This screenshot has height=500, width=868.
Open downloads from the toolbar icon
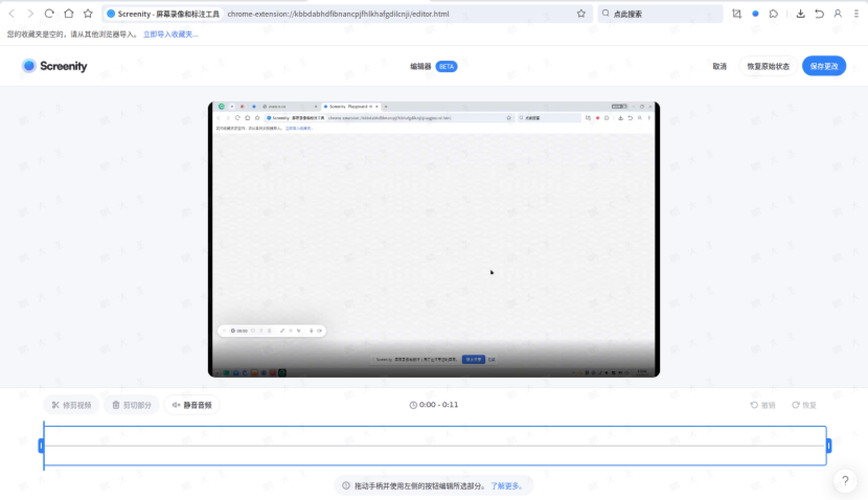point(801,14)
